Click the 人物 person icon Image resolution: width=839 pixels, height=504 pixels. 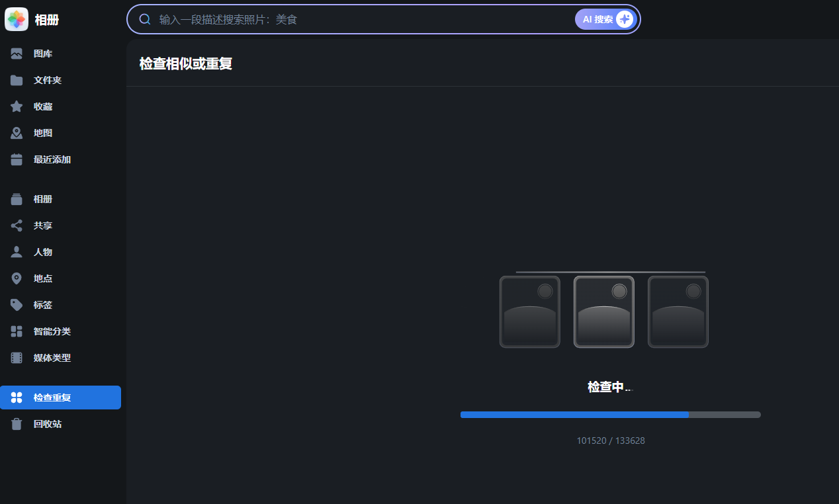tap(17, 252)
